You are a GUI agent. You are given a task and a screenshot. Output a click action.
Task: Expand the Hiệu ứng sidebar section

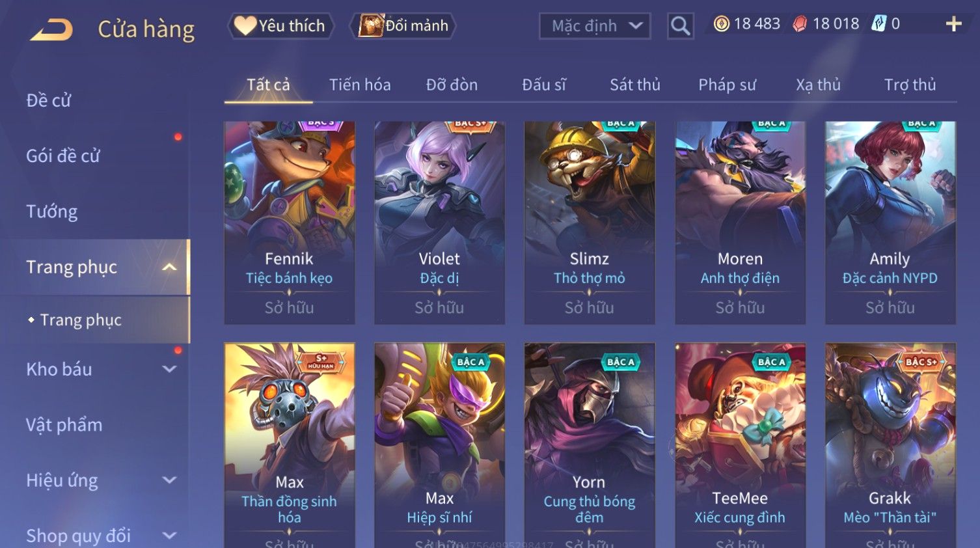(169, 480)
